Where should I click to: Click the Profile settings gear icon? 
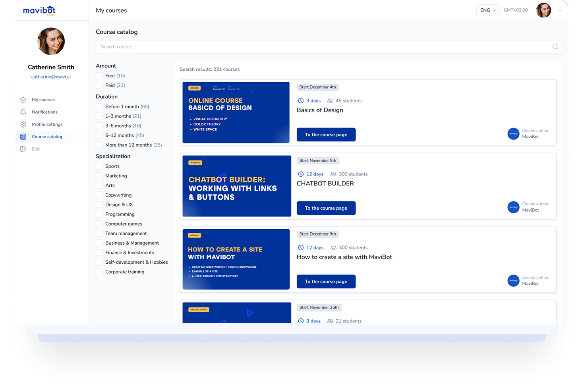23,125
